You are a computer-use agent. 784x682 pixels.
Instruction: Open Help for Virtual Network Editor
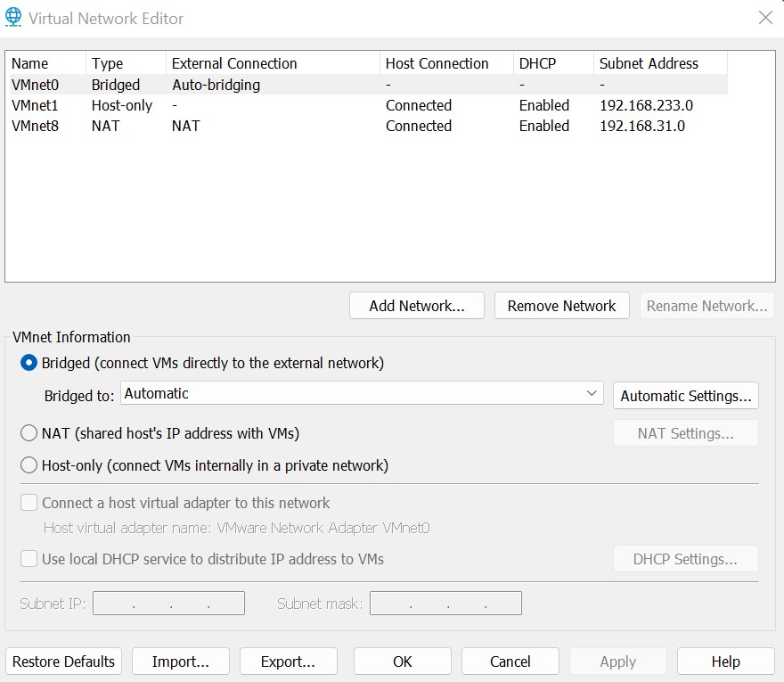(725, 661)
